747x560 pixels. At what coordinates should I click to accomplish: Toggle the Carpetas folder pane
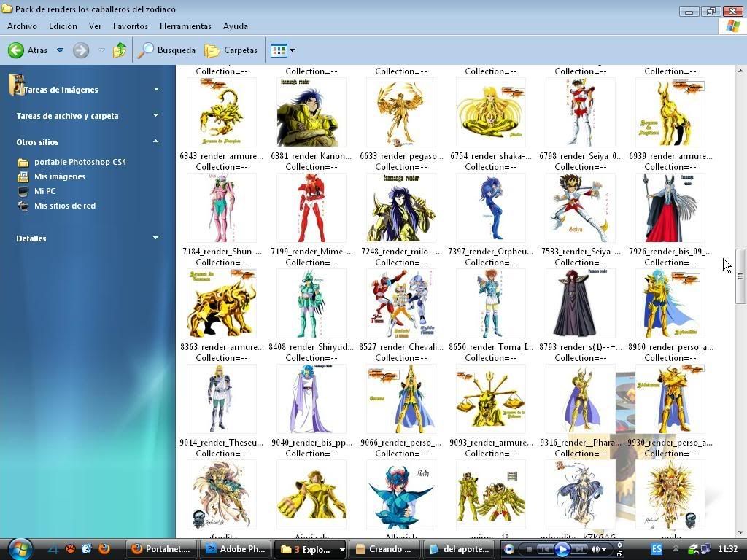231,50
